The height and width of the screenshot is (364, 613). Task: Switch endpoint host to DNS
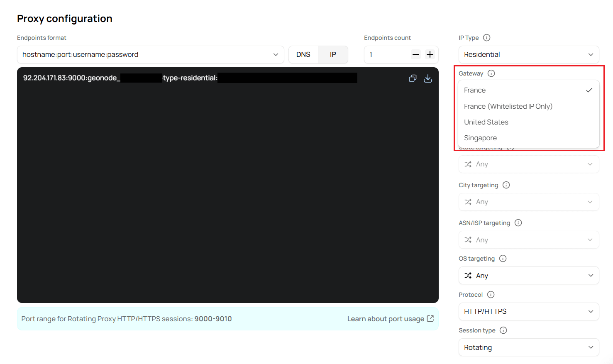tap(303, 54)
